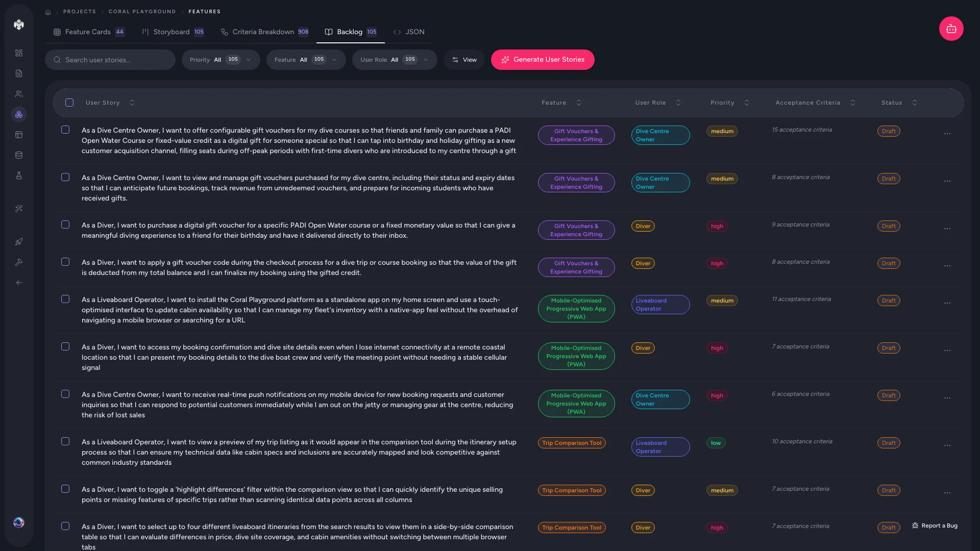Open the View options button
The width and height of the screenshot is (980, 551).
(x=464, y=60)
